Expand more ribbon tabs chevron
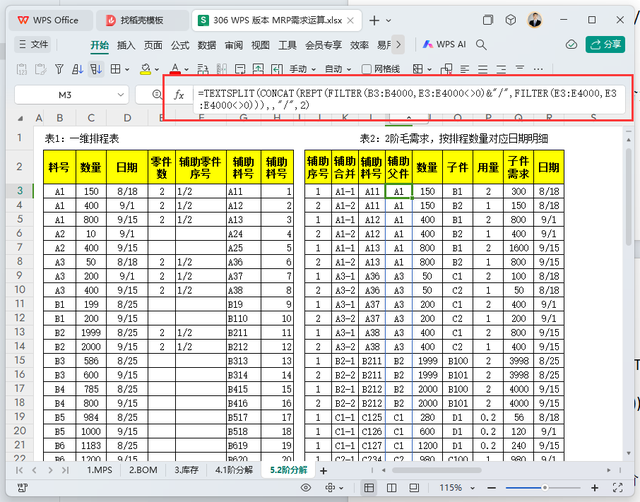 pyautogui.click(x=398, y=44)
